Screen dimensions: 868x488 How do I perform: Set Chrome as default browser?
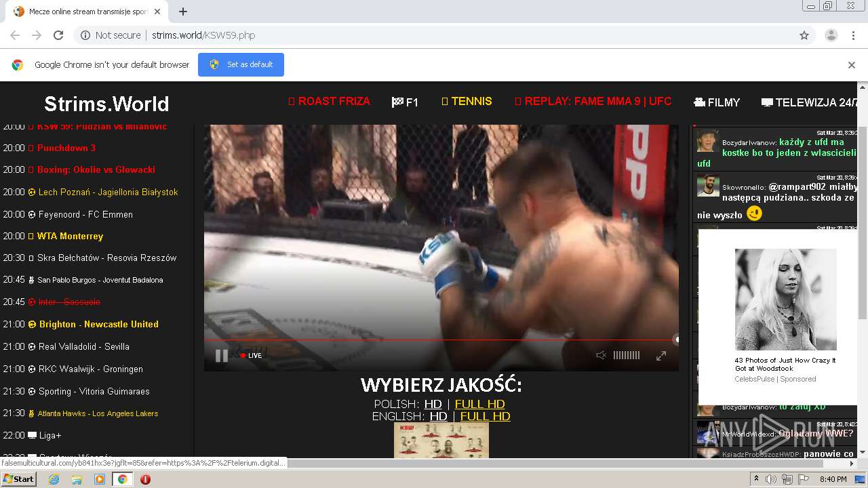point(241,64)
